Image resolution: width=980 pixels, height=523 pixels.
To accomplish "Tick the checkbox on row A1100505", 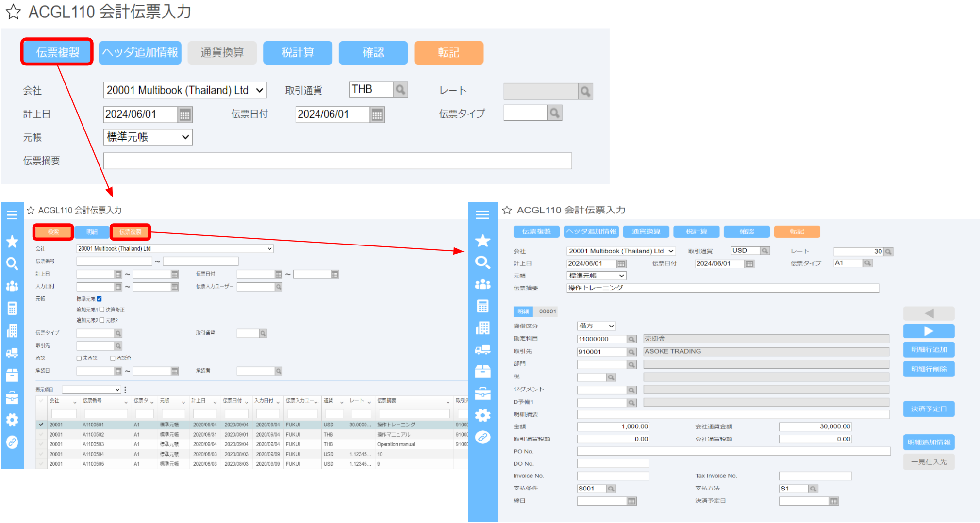I will point(41,464).
